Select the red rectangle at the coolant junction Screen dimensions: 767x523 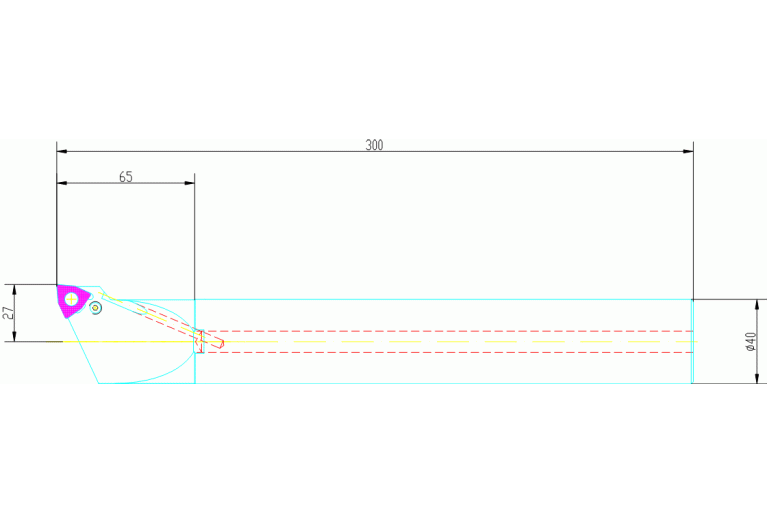click(x=200, y=341)
